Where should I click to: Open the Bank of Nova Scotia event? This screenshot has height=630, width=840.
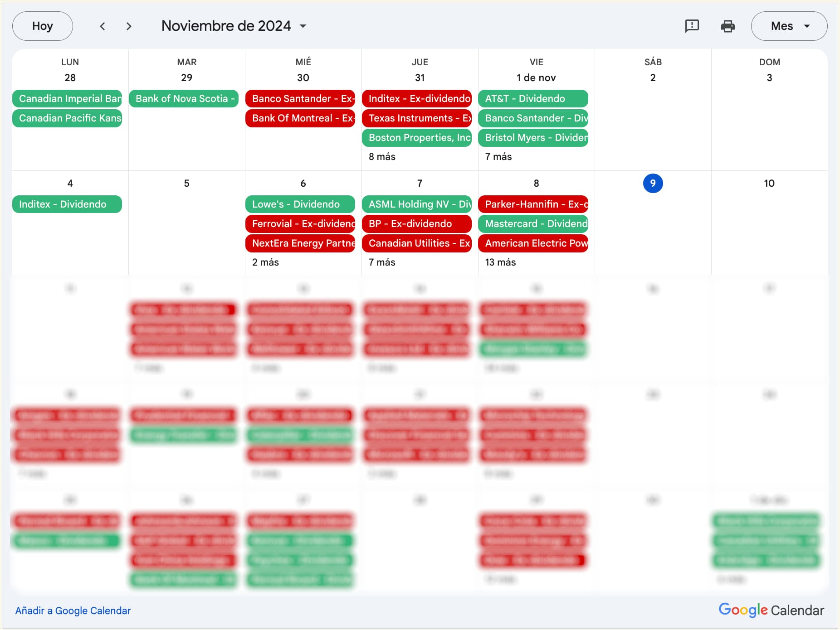[x=184, y=98]
